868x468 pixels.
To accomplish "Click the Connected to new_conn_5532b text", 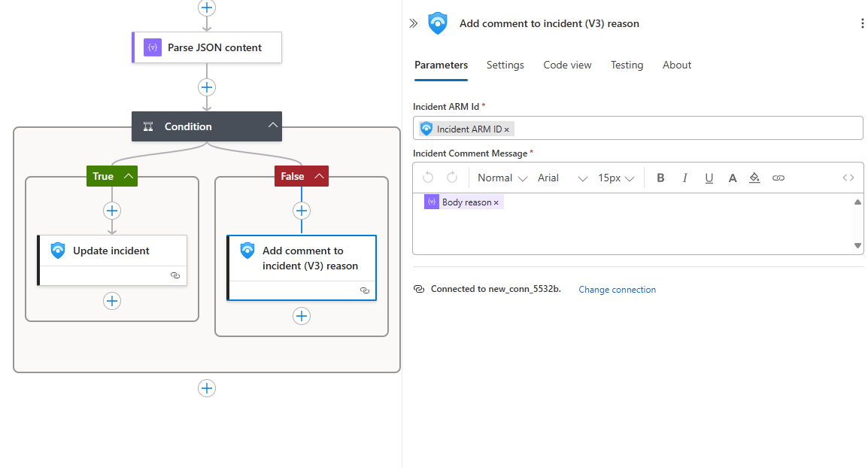I will click(496, 289).
